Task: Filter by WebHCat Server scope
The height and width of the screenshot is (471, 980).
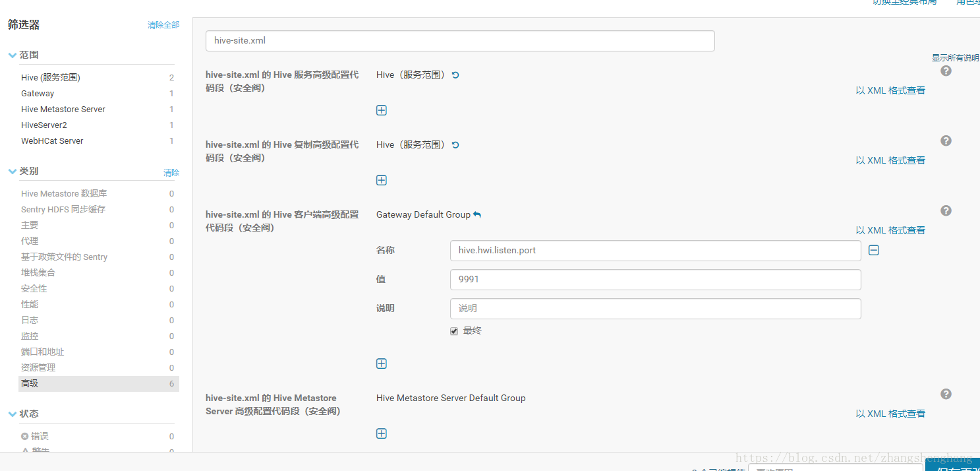Action: coord(99,141)
